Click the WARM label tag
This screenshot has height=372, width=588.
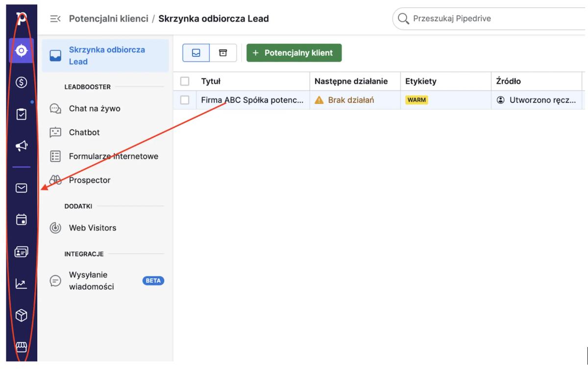pos(416,100)
